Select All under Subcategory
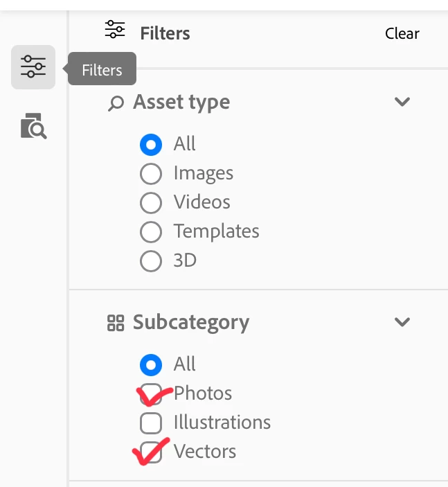Viewport: 448px width, 487px height. (x=151, y=365)
